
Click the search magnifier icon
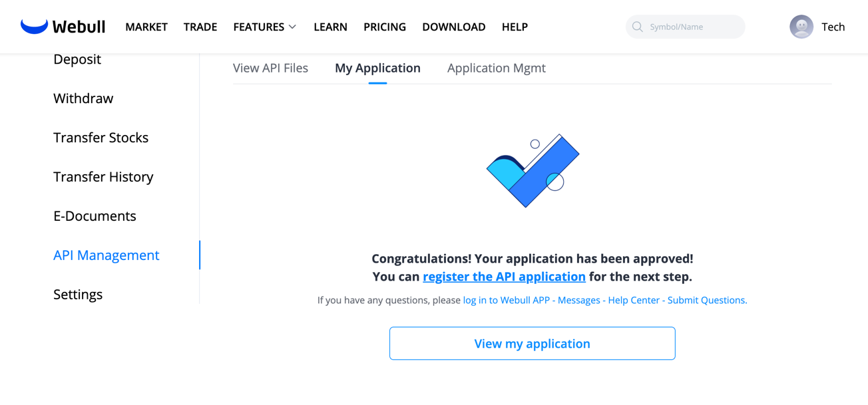637,27
